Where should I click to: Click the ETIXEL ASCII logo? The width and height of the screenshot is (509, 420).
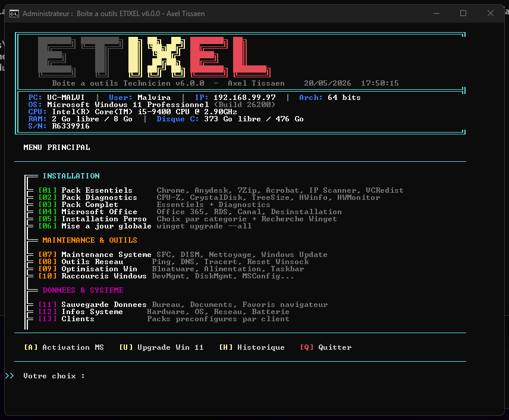point(154,57)
